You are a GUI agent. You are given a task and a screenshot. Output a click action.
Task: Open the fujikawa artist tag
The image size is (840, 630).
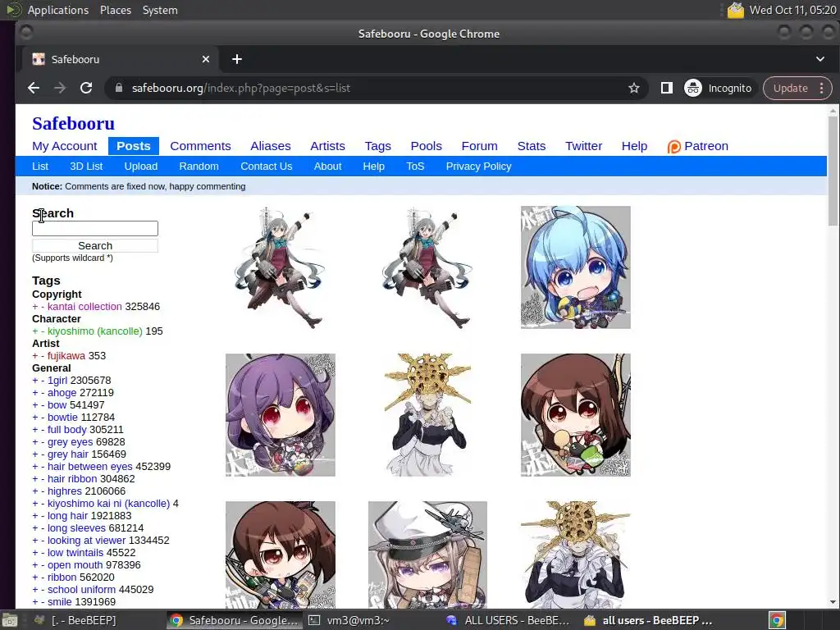coord(66,356)
